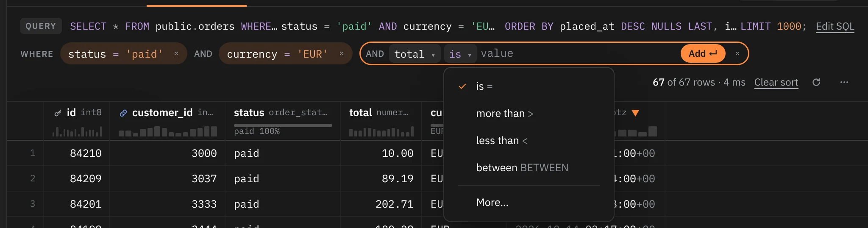Click the customer_id distribution histogram

(x=168, y=131)
